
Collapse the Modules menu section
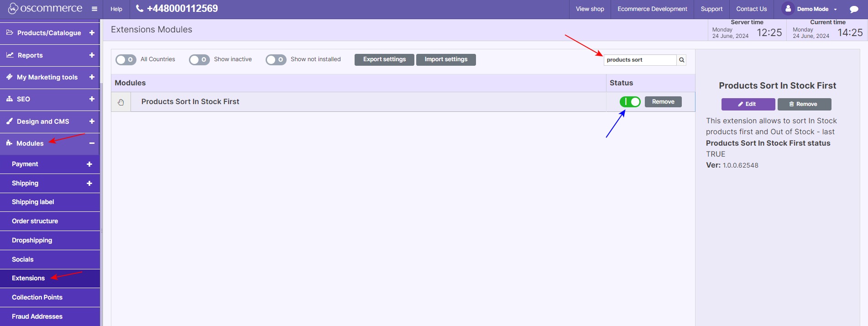92,143
